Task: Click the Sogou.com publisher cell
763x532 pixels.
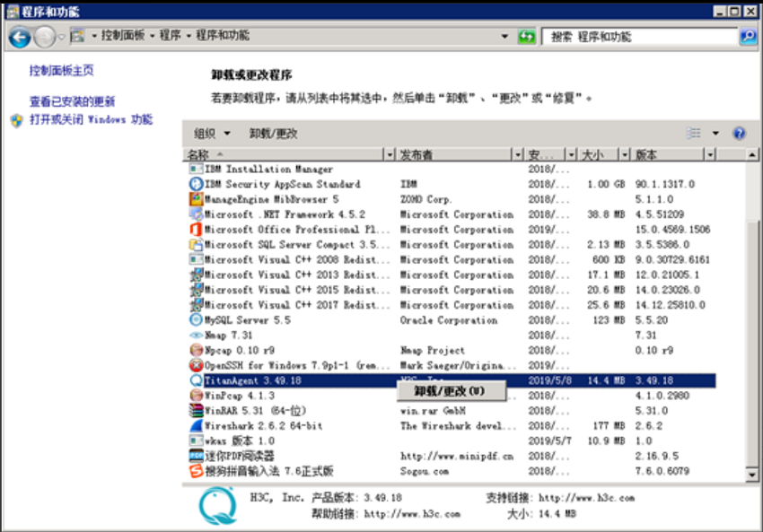Action: point(425,471)
